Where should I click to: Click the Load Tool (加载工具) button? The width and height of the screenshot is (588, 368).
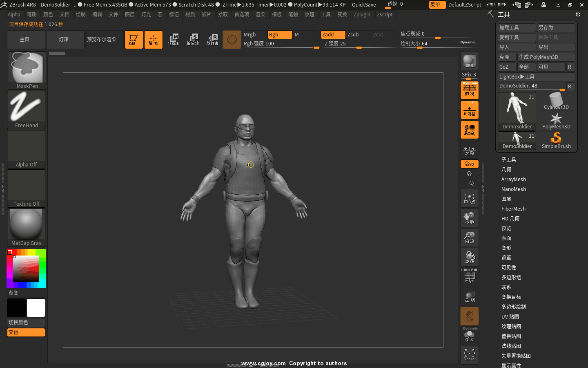[x=517, y=27]
